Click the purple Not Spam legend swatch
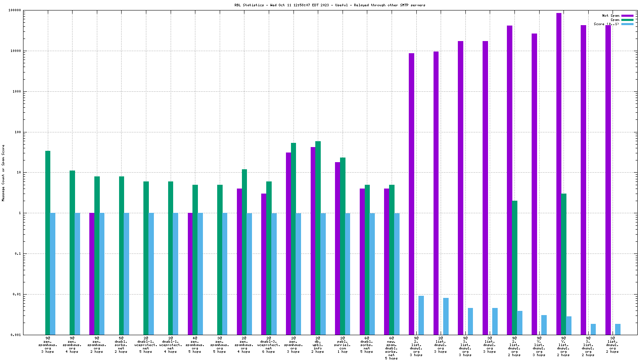644x362 pixels. click(627, 16)
